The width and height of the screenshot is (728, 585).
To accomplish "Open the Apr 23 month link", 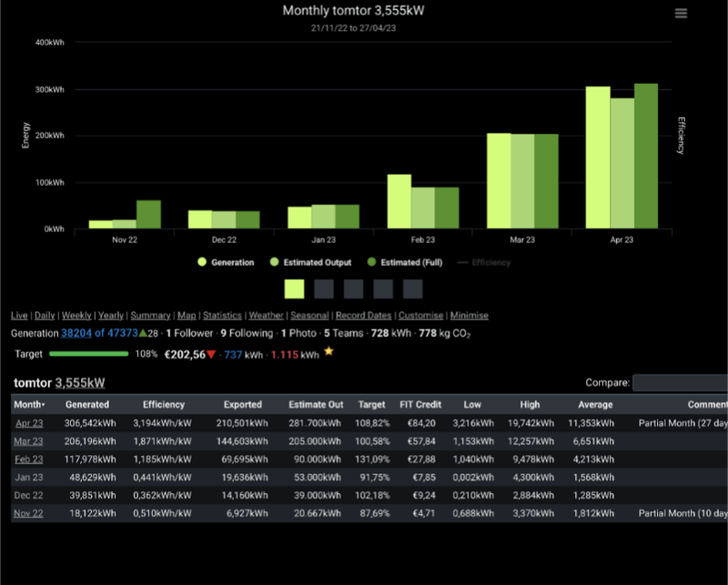I will [x=29, y=423].
